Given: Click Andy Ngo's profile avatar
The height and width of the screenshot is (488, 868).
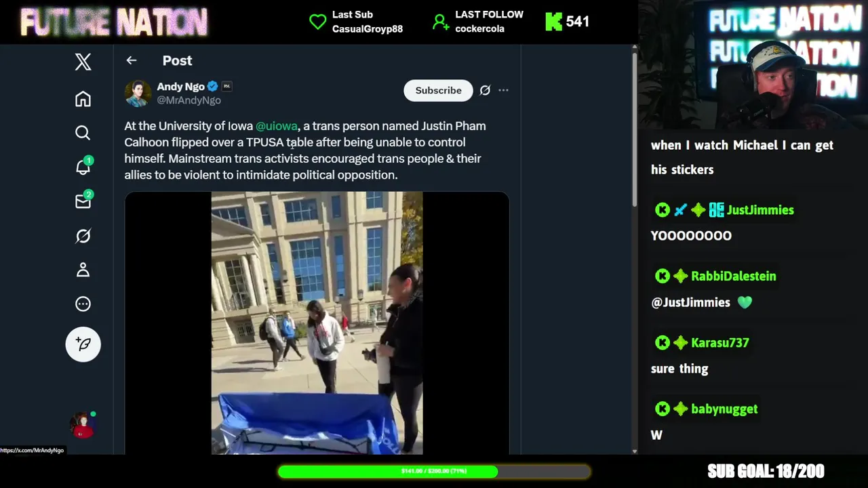Looking at the screenshot, I should 138,94.
